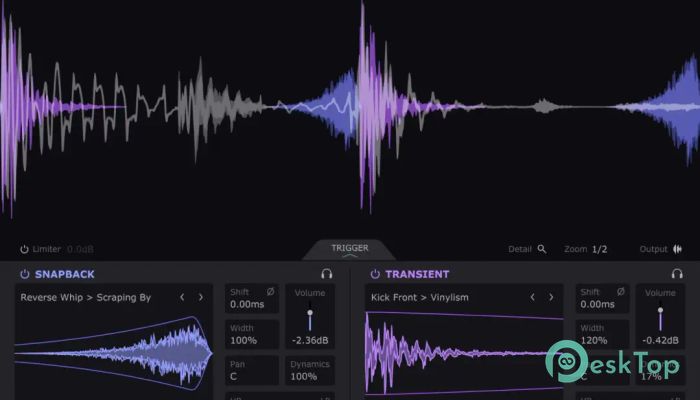This screenshot has height=400, width=700.
Task: Go to next Snapback sample arrow
Action: [200, 297]
